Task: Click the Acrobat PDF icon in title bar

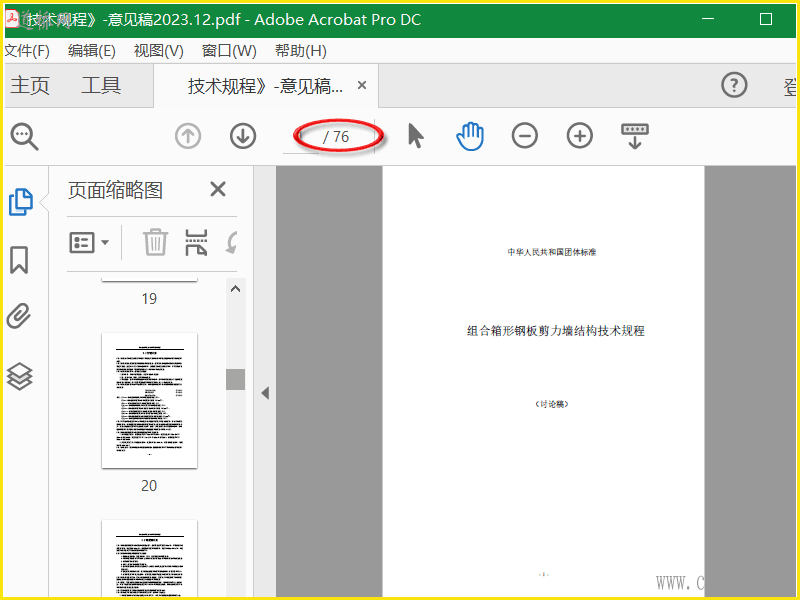Action: click(x=11, y=18)
